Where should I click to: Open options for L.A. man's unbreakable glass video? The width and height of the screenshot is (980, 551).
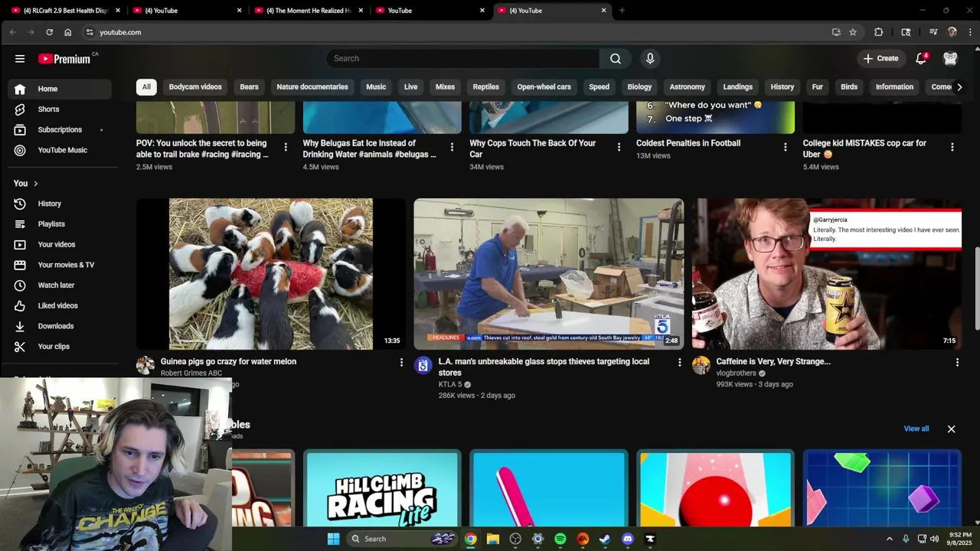coord(679,362)
